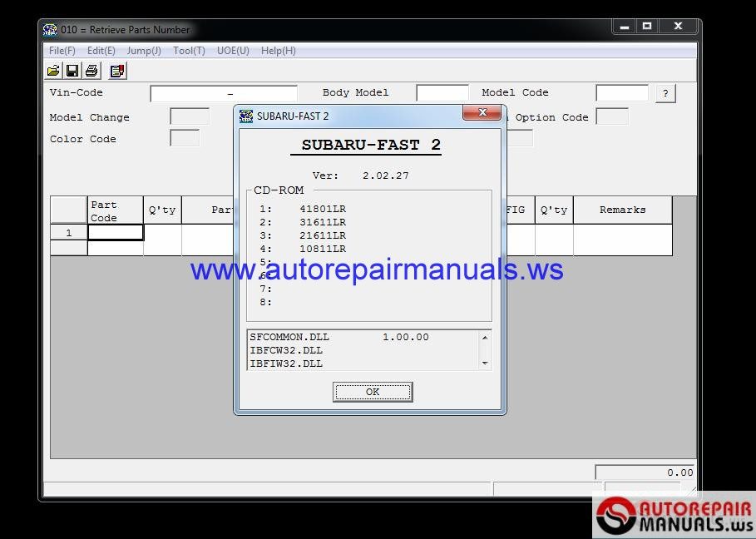Screen dimensions: 756x539
Task: Click the Color Code field
Action: tap(185, 138)
